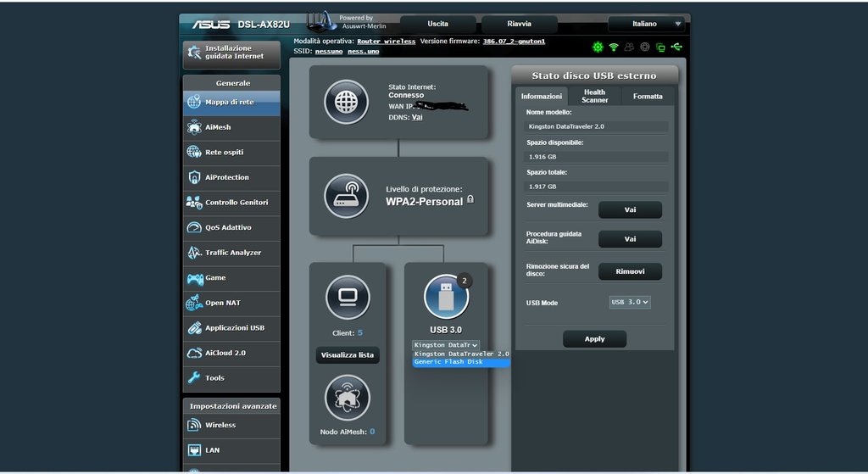The height and width of the screenshot is (474, 868).
Task: Click the DDNS Vai link
Action: 417,117
